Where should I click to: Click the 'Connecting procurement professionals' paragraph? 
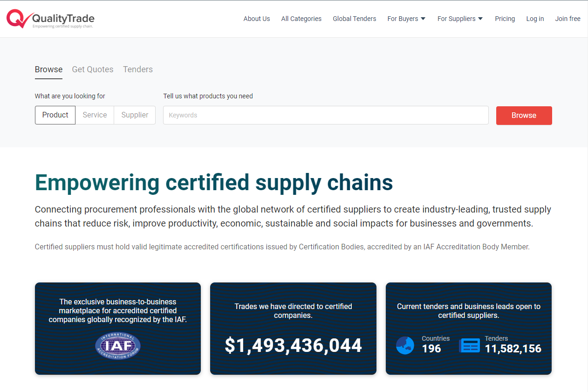[x=293, y=216]
